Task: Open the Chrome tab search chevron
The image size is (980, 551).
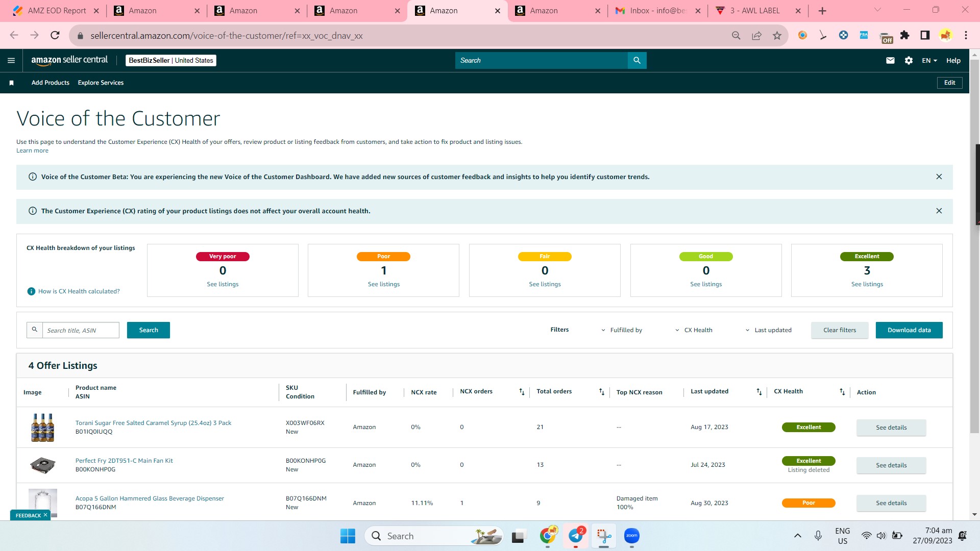Action: click(877, 10)
